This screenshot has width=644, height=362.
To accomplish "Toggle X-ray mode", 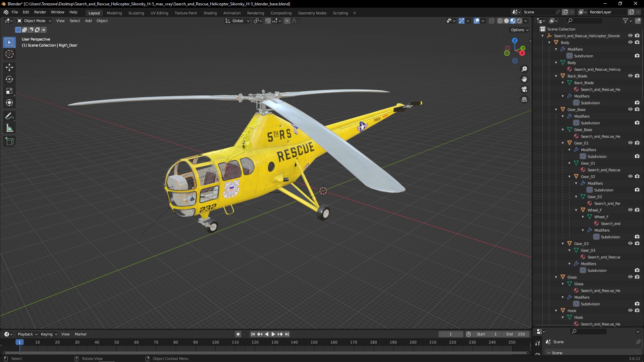I will [491, 21].
